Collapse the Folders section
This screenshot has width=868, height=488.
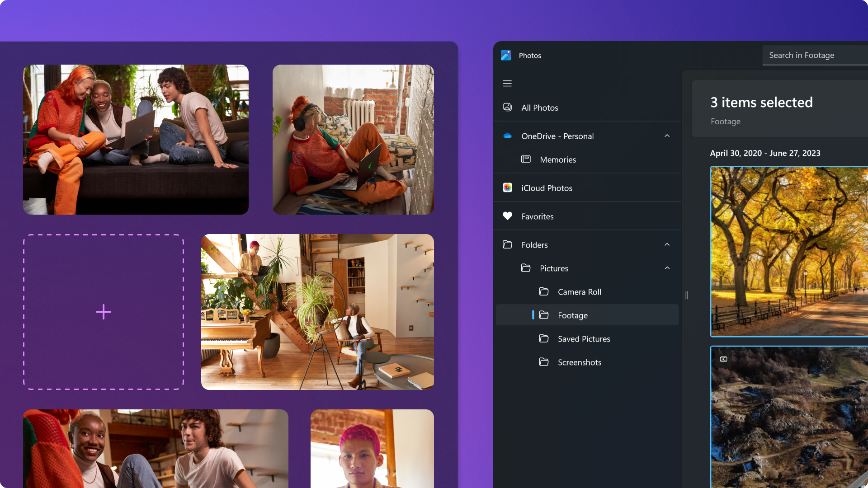coord(667,244)
